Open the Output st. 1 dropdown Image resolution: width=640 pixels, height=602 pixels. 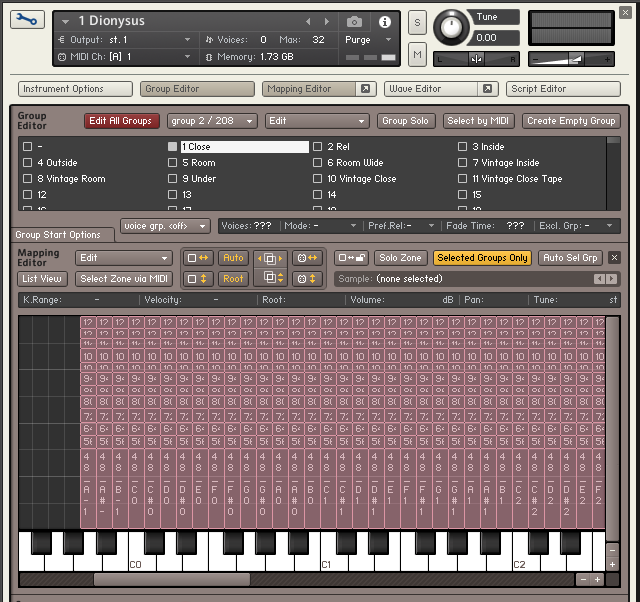pos(187,40)
